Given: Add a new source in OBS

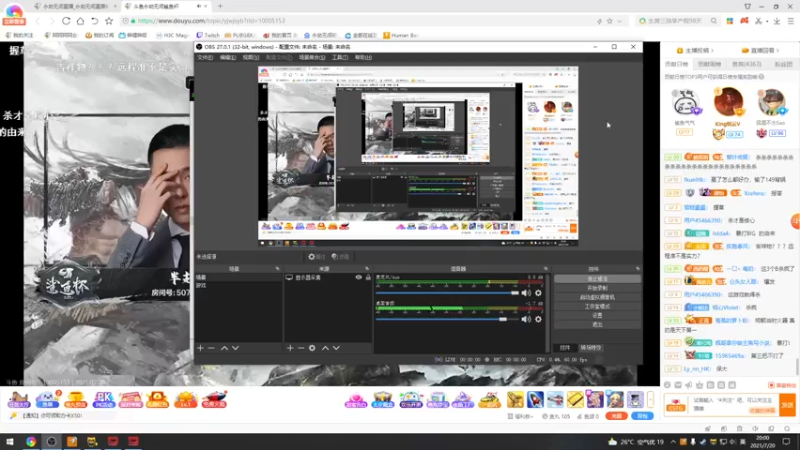Looking at the screenshot, I should click(290, 348).
